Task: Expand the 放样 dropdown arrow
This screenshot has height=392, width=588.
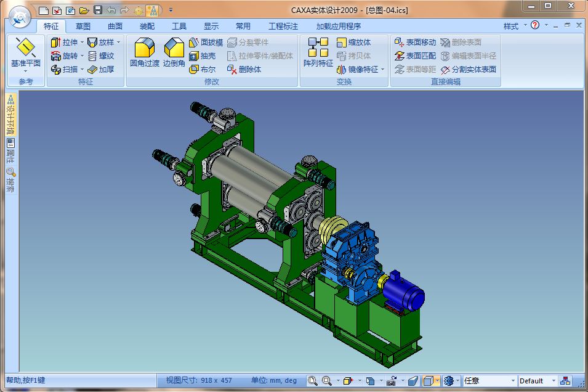Action: [x=118, y=43]
